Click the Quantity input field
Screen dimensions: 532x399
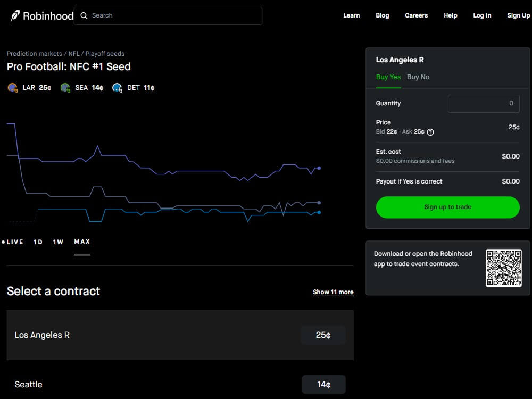click(484, 104)
